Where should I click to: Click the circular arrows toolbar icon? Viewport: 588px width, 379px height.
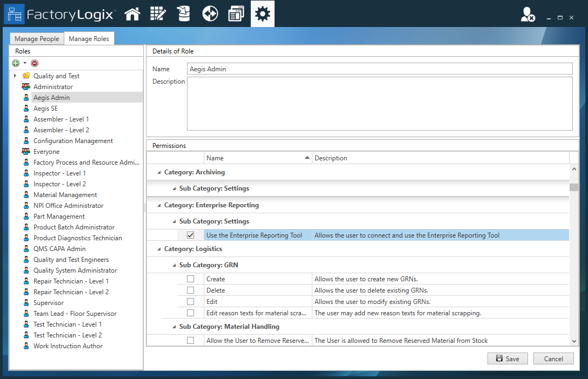click(x=210, y=13)
